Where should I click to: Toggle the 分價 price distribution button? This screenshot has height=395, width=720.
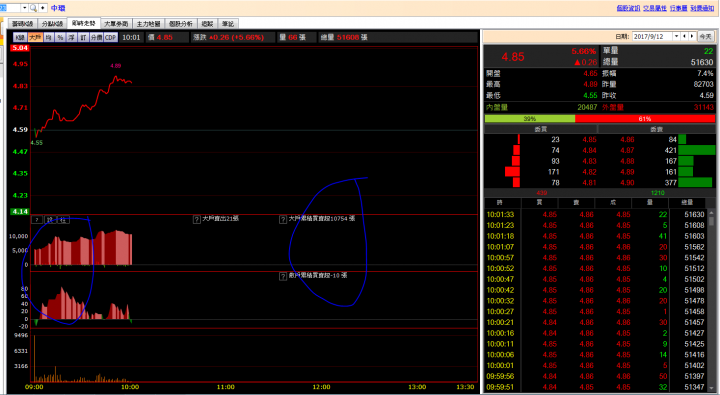tap(96, 38)
